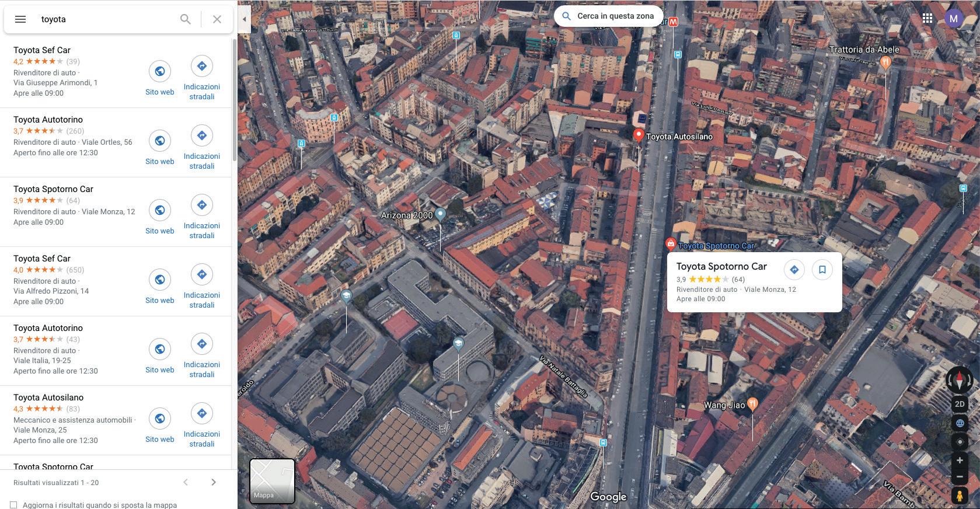Click address text 'Via Giuseppe Arimondi, 1'

[55, 83]
